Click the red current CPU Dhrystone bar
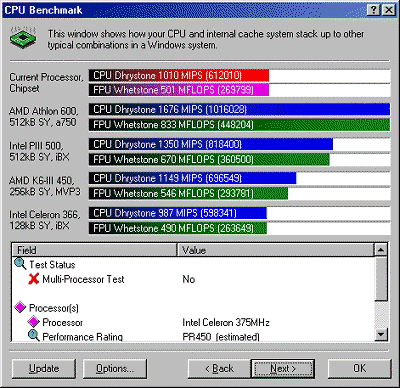Viewport: 400px width, 388px height. (x=179, y=76)
